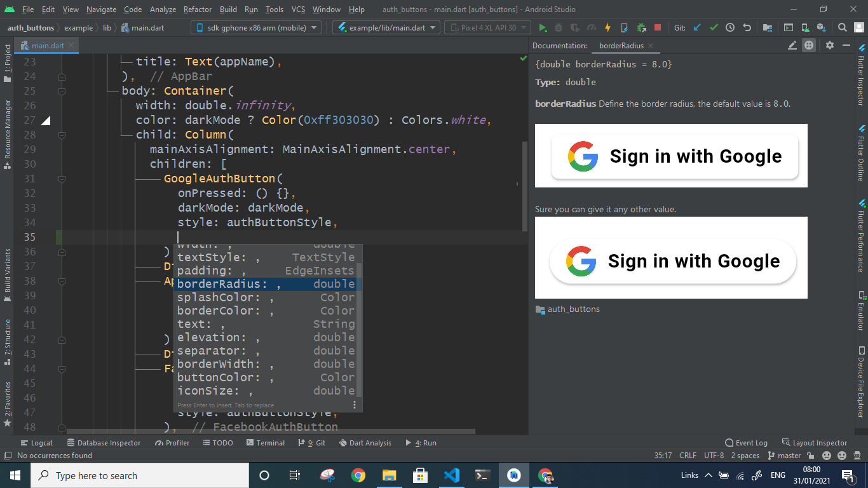The height and width of the screenshot is (488, 868).
Task: Open the Logcat tool window
Action: pyautogui.click(x=37, y=443)
